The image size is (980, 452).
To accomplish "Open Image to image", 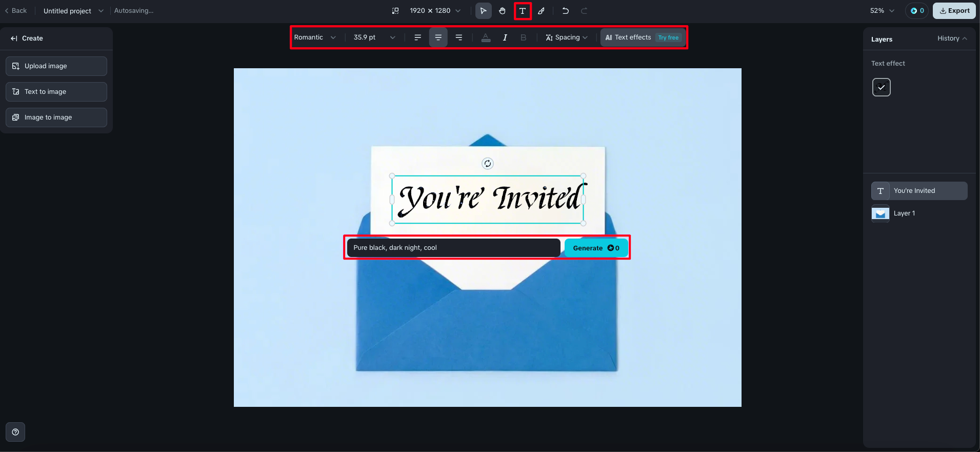I will [x=56, y=117].
